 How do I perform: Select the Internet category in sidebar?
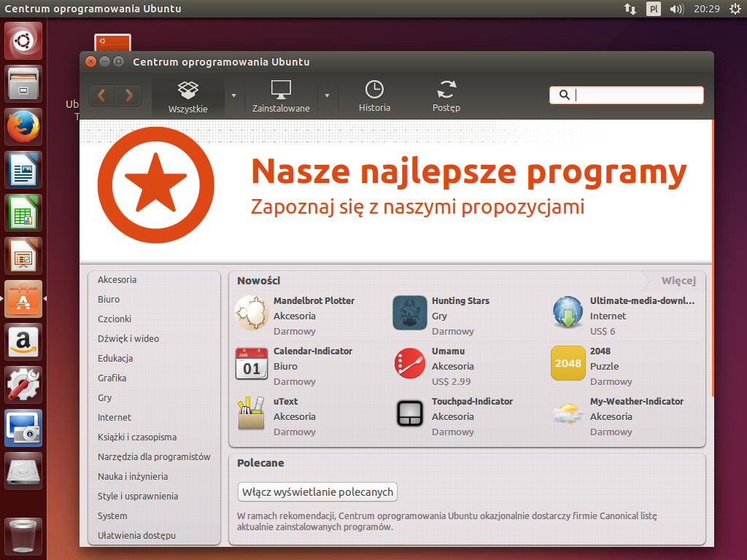coord(115,418)
